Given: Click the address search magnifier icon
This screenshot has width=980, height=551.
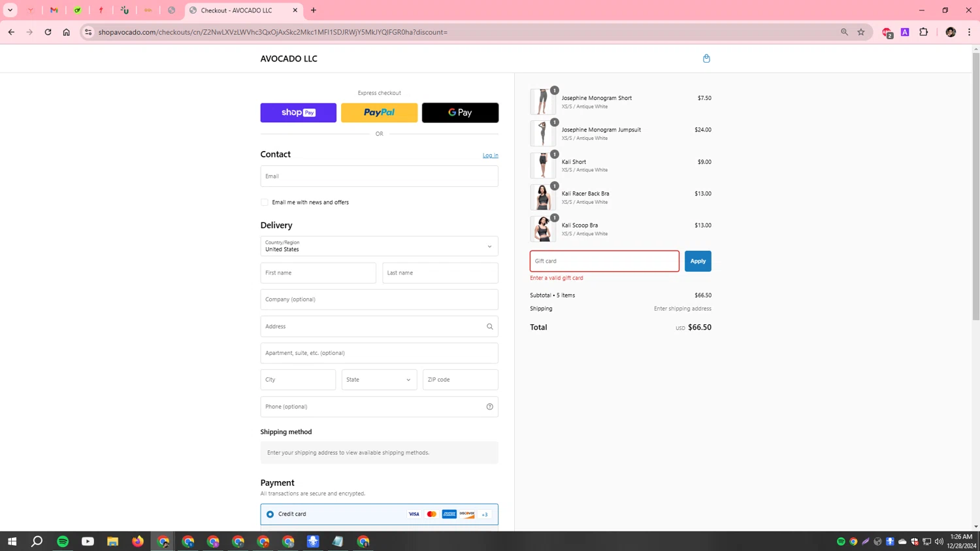Looking at the screenshot, I should tap(489, 326).
